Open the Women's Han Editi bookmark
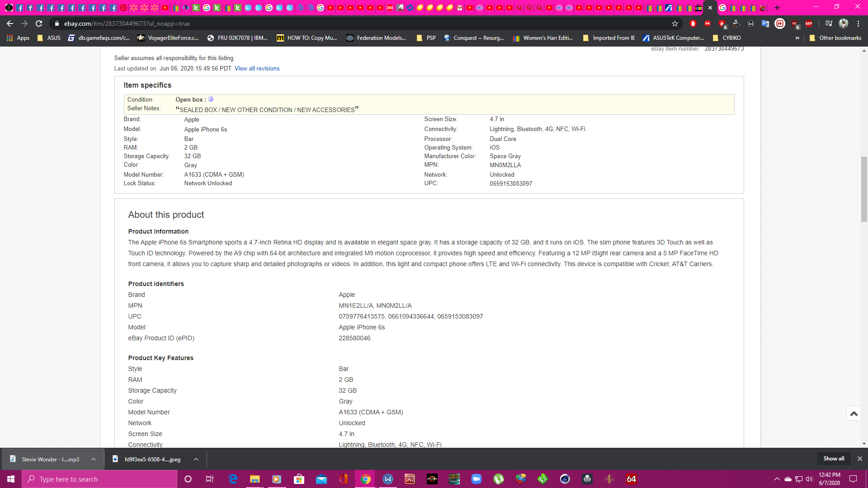The height and width of the screenshot is (488, 868). coord(543,38)
